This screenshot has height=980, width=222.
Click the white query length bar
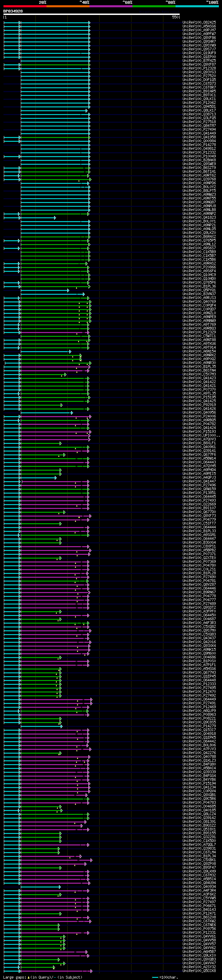coord(92,15)
